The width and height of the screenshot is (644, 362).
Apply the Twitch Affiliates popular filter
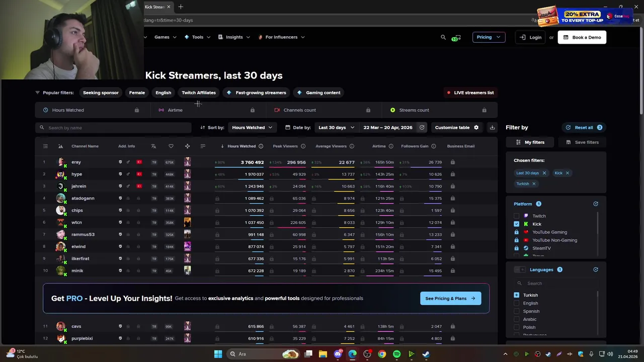coord(199,93)
